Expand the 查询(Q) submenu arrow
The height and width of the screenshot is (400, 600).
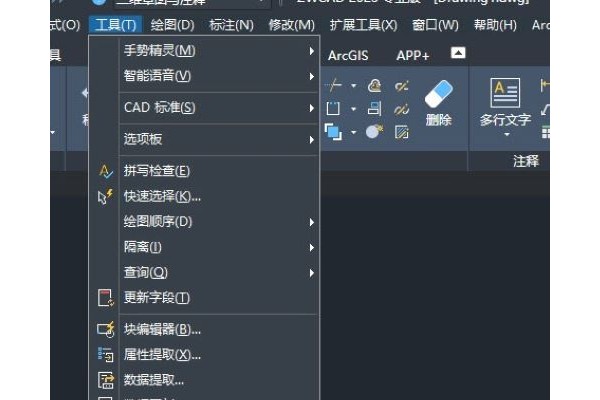tap(312, 273)
